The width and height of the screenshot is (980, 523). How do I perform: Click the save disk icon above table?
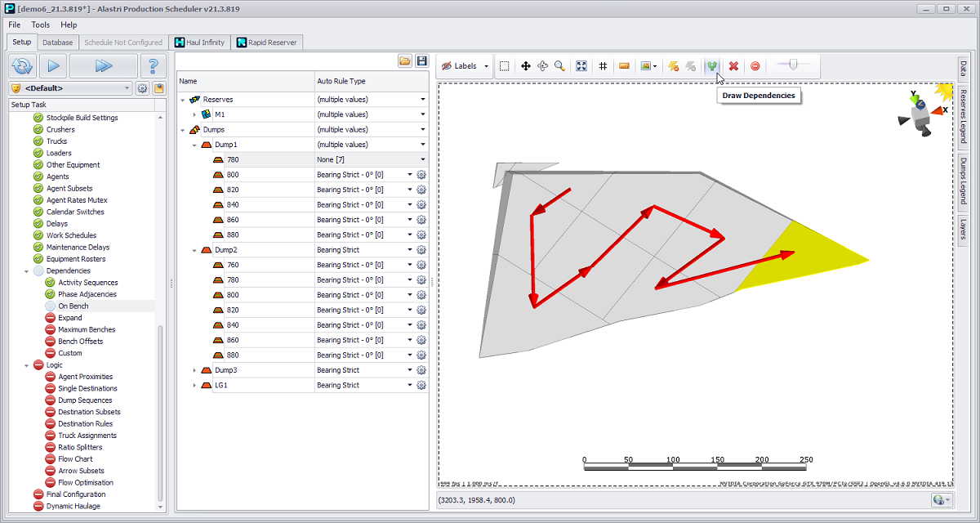click(421, 61)
